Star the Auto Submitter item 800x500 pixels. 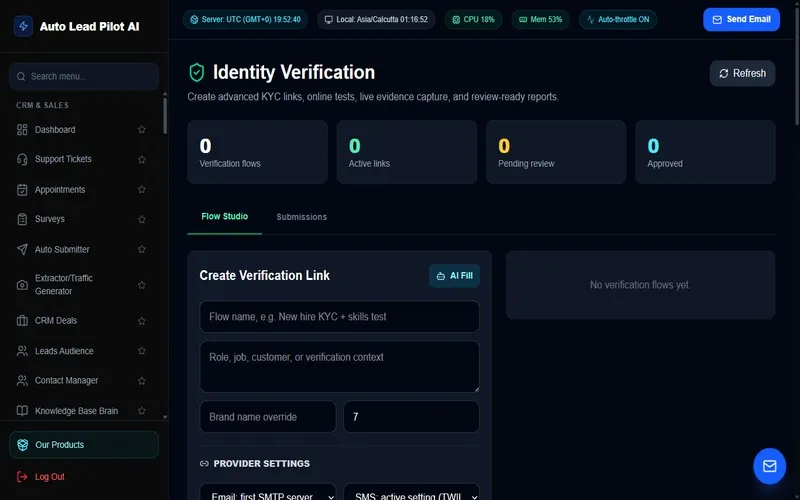click(142, 249)
